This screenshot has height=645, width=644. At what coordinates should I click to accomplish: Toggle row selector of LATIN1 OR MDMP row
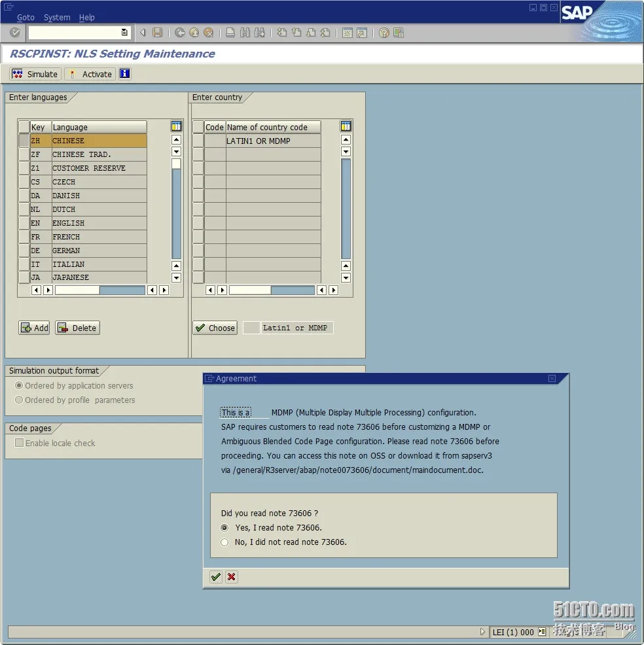(x=198, y=141)
